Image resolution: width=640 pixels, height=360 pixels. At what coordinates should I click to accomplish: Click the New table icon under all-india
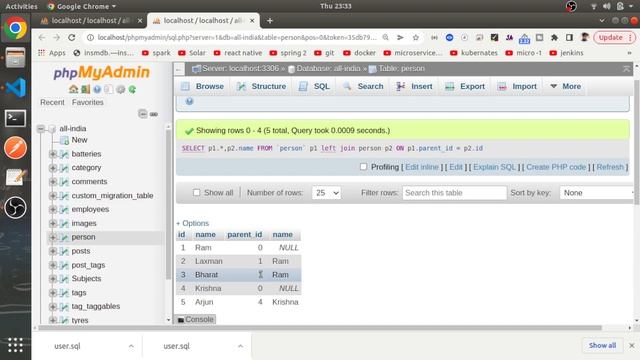click(x=64, y=140)
